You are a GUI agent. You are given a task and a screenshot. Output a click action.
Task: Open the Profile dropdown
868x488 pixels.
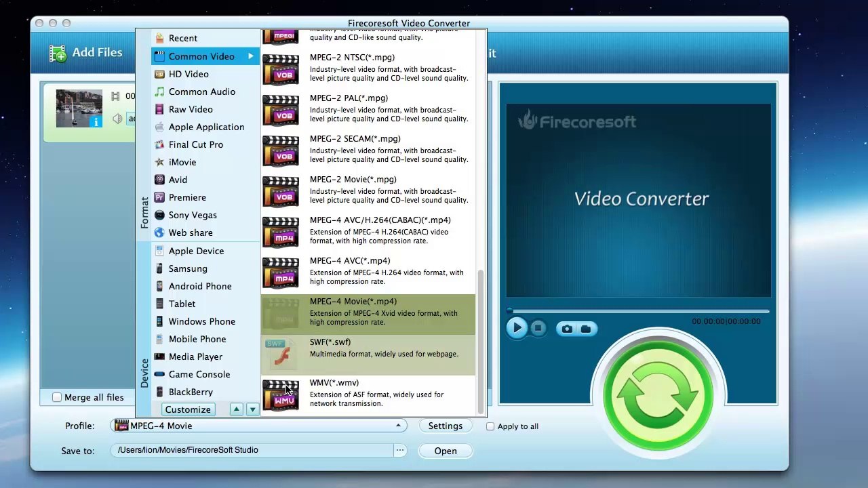pyautogui.click(x=258, y=426)
